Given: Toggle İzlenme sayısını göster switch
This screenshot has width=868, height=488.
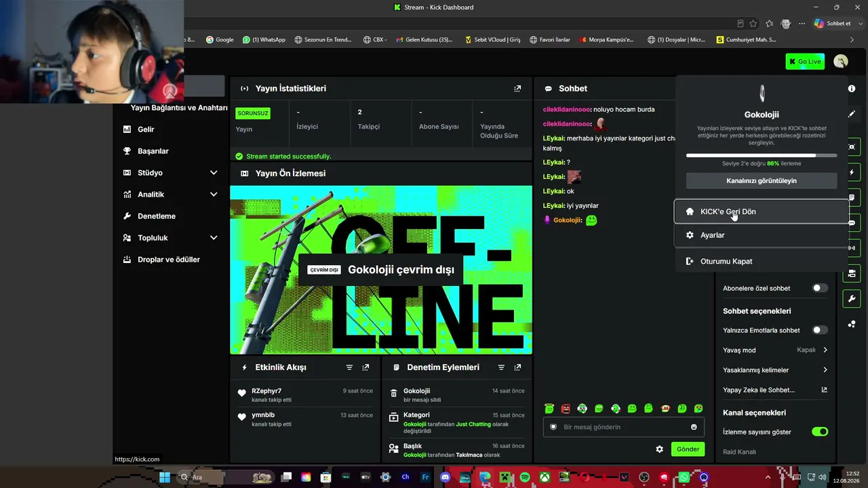Looking at the screenshot, I should click(x=820, y=432).
